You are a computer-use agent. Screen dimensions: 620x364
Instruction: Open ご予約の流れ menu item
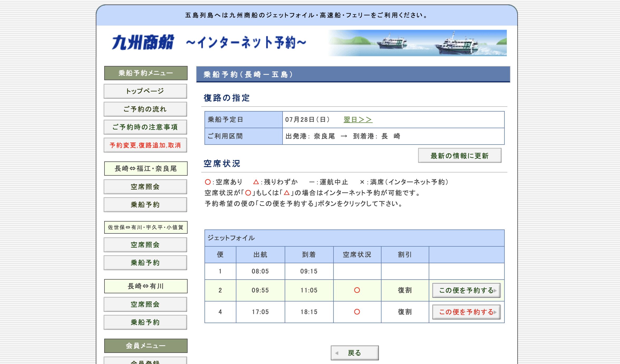pyautogui.click(x=145, y=109)
